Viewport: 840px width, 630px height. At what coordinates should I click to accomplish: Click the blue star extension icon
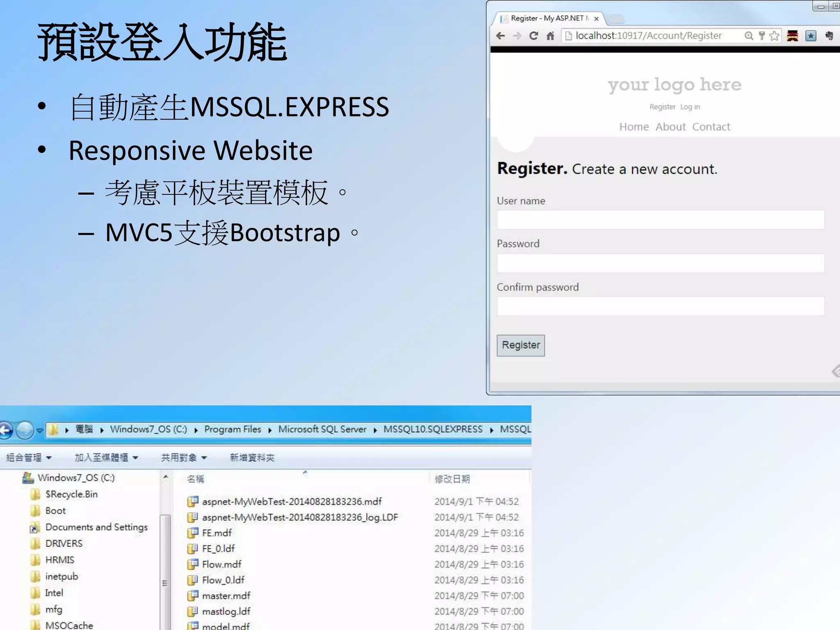(811, 36)
